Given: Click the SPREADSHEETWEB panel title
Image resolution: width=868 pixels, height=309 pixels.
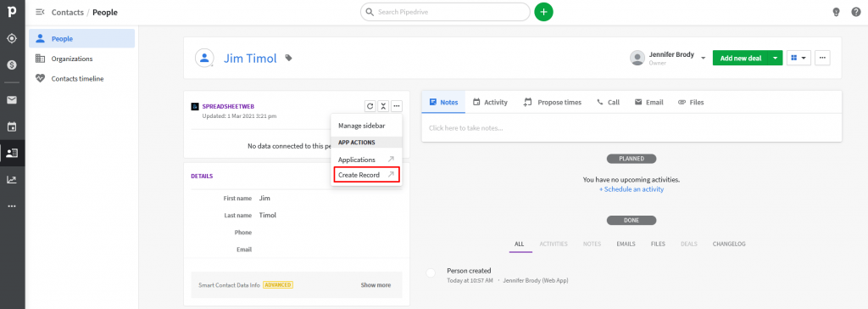Looking at the screenshot, I should click(x=228, y=106).
